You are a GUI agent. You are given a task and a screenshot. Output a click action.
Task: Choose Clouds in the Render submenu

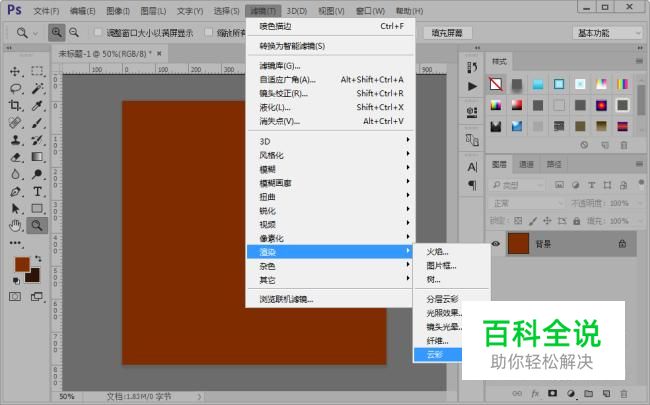pos(438,354)
